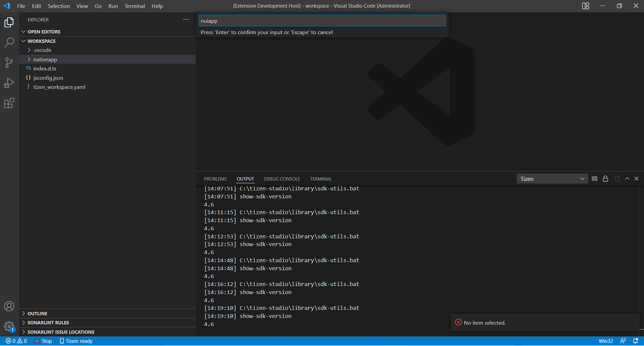Click Stop in the status bar

tap(43, 341)
